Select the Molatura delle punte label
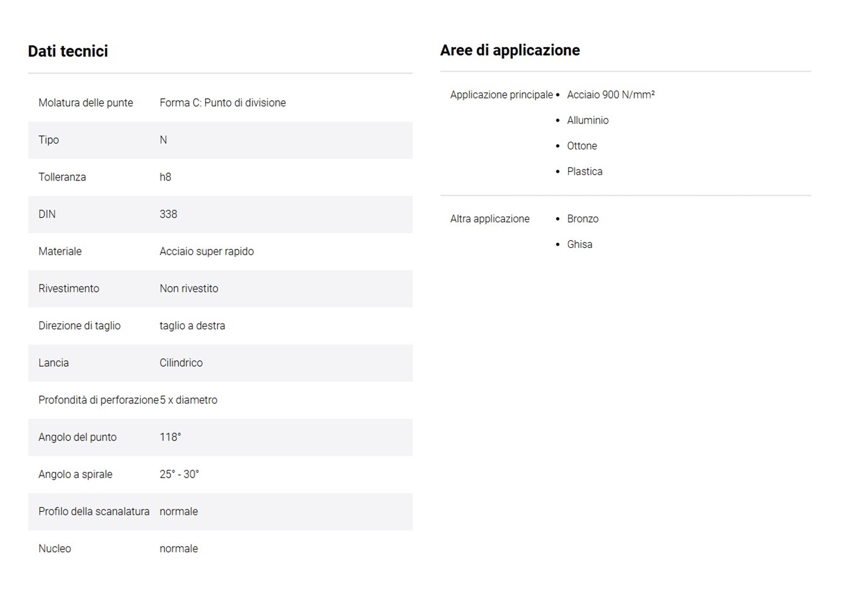This screenshot has height=614, width=868. 86,102
